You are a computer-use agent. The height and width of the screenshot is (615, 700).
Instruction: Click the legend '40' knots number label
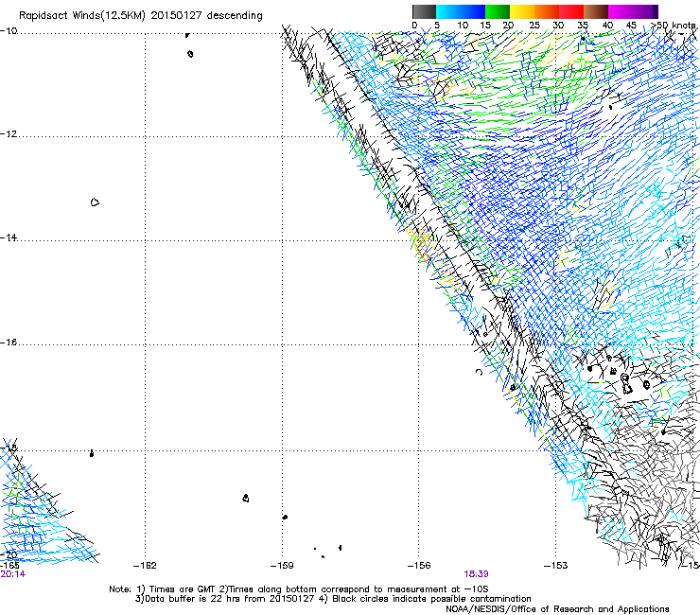click(607, 26)
